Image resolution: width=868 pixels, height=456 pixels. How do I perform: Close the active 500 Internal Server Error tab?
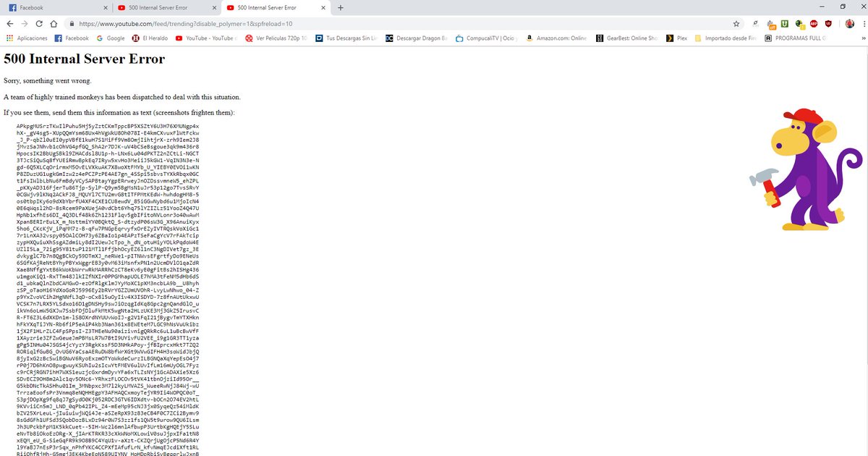pyautogui.click(x=323, y=7)
